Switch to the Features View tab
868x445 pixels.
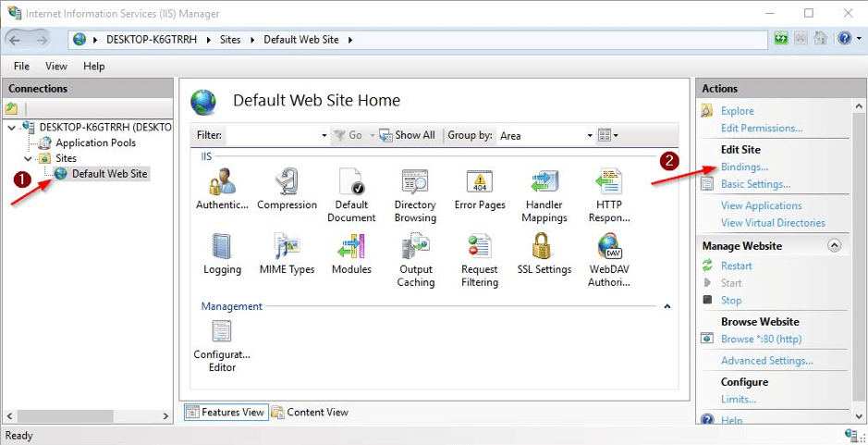226,412
